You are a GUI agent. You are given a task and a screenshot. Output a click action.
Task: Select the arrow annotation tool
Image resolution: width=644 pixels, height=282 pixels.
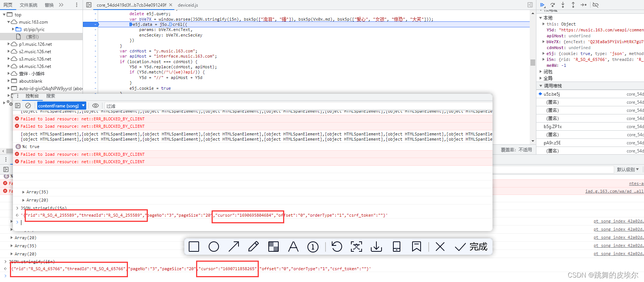pyautogui.click(x=234, y=247)
